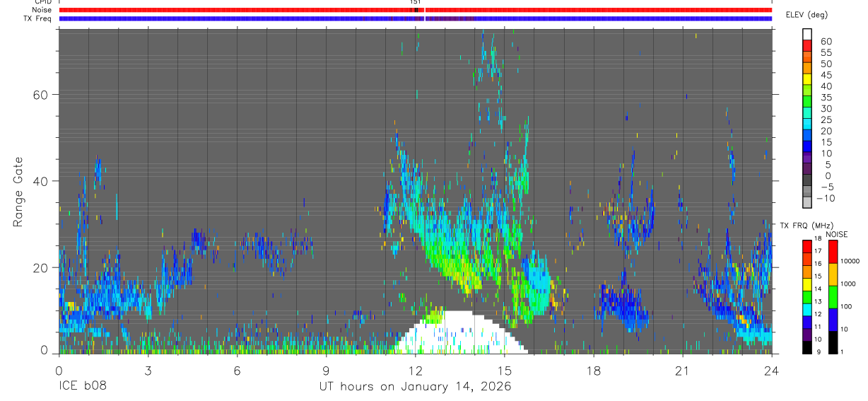Click the '10000' value in NOISE legend
Screen dimensions: 868x401
click(x=851, y=262)
